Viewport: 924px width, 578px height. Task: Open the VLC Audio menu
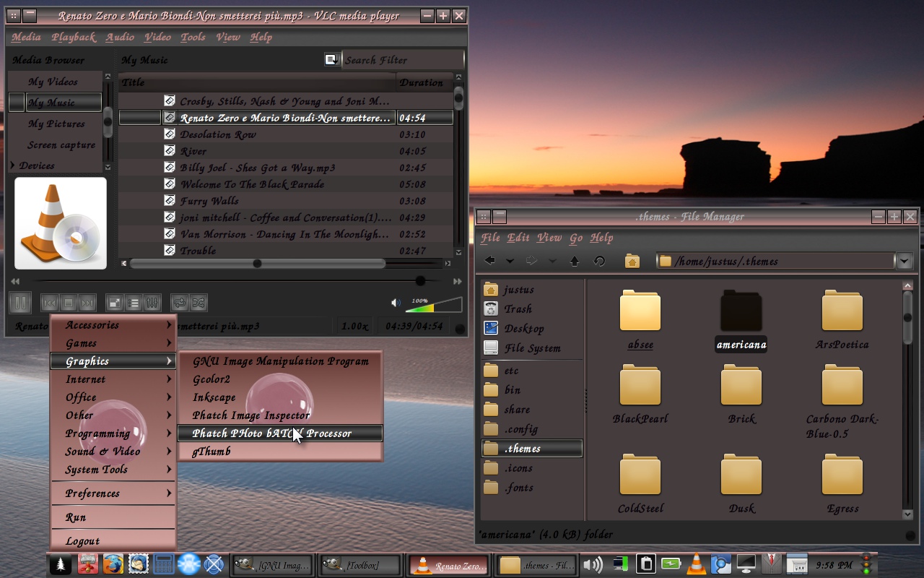[120, 37]
